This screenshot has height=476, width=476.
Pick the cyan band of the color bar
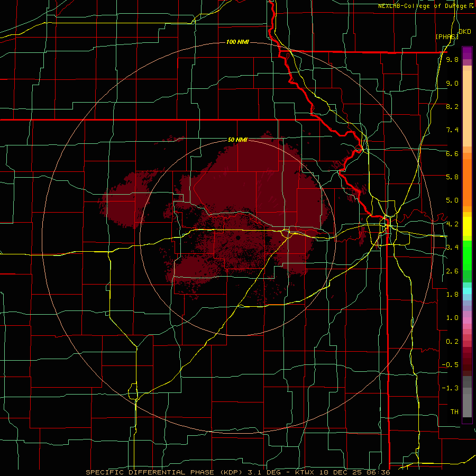coord(467,291)
